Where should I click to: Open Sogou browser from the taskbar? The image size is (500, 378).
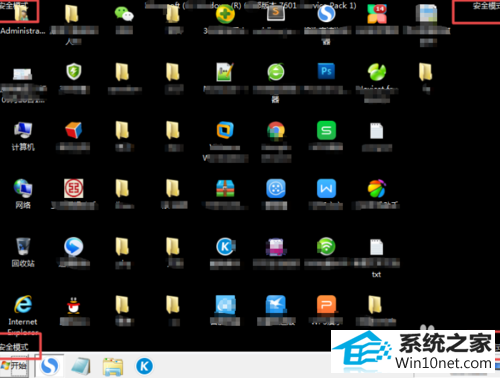tap(50, 366)
